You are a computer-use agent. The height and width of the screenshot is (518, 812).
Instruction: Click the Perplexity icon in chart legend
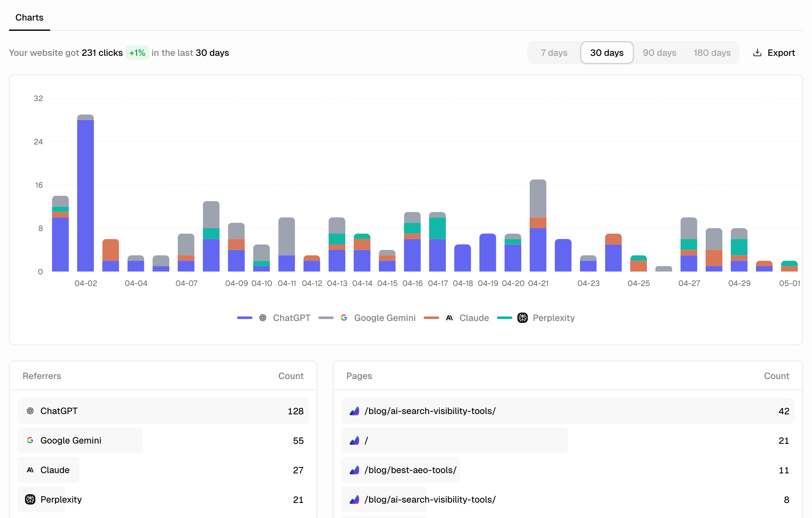(x=522, y=318)
